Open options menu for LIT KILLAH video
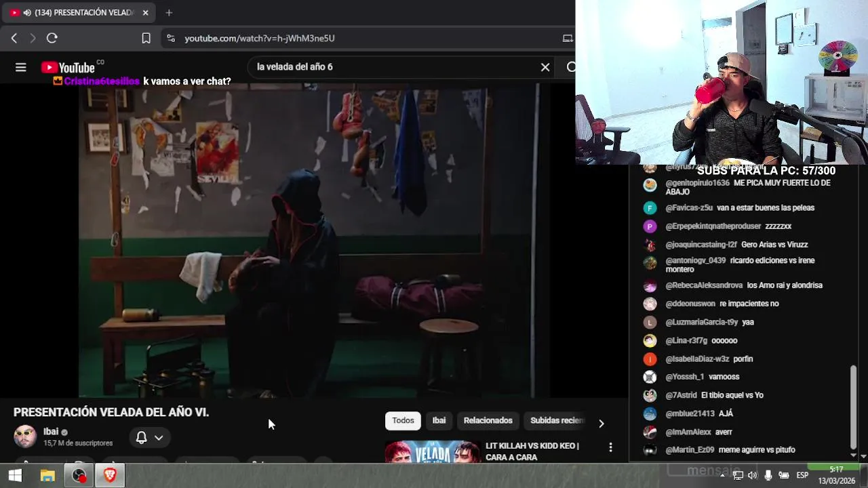The image size is (868, 488). tap(610, 447)
